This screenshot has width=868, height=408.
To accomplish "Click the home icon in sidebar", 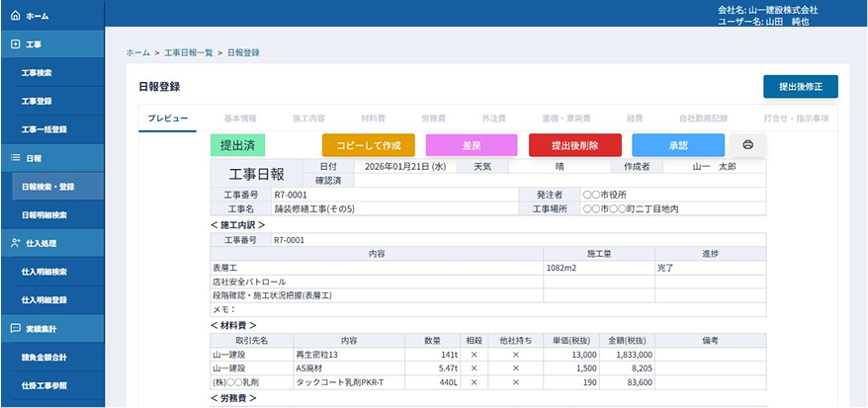I will point(16,16).
